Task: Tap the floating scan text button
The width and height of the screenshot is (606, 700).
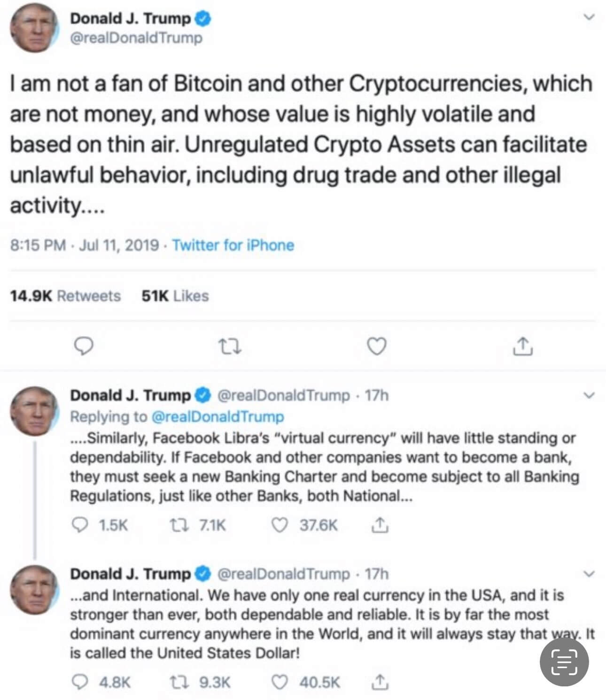Action: coord(564,661)
